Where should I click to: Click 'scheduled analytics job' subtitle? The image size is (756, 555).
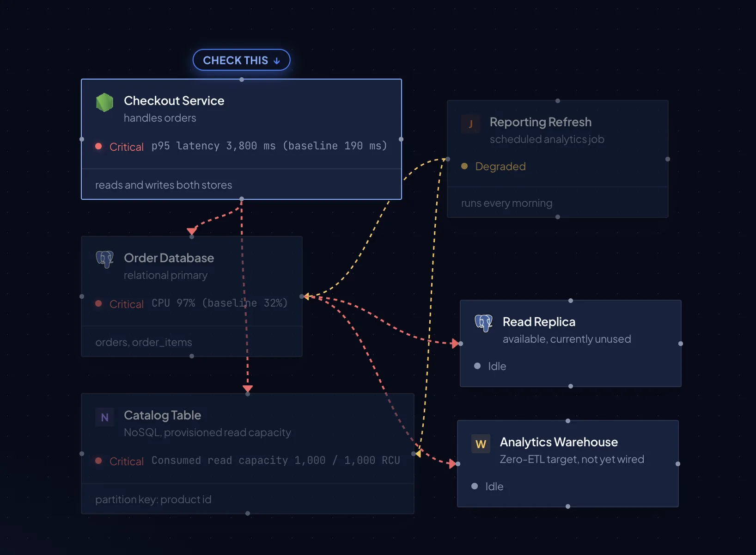point(547,139)
